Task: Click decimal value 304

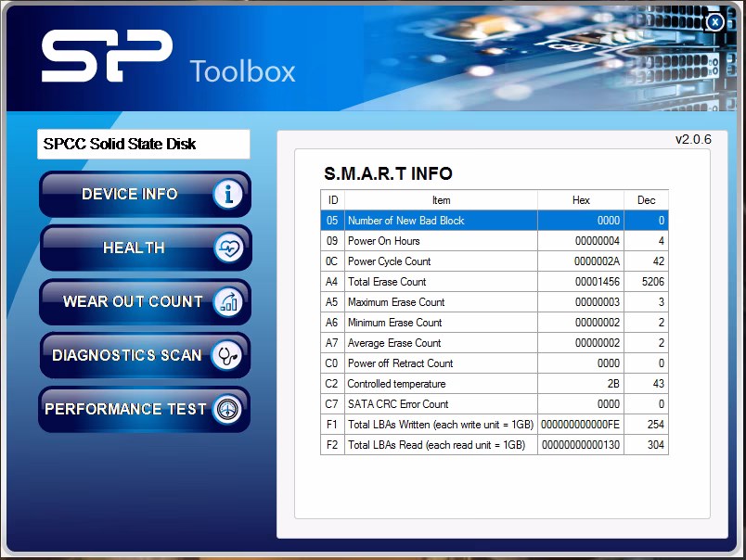Action: 656,445
